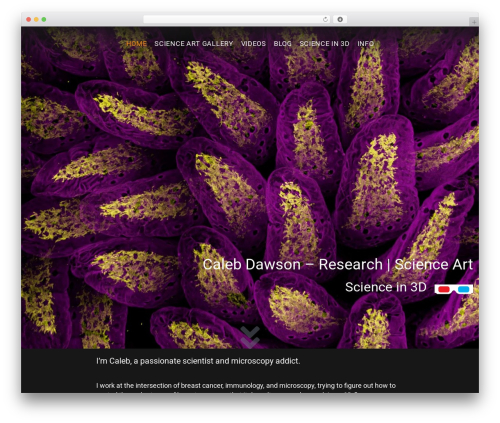Click the double chevron scroll-down arrow
This screenshot has width=500, height=423.
coord(250,337)
